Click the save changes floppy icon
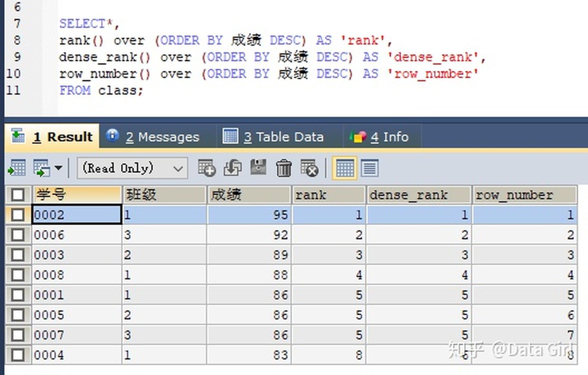The width and height of the screenshot is (588, 375). point(258,167)
